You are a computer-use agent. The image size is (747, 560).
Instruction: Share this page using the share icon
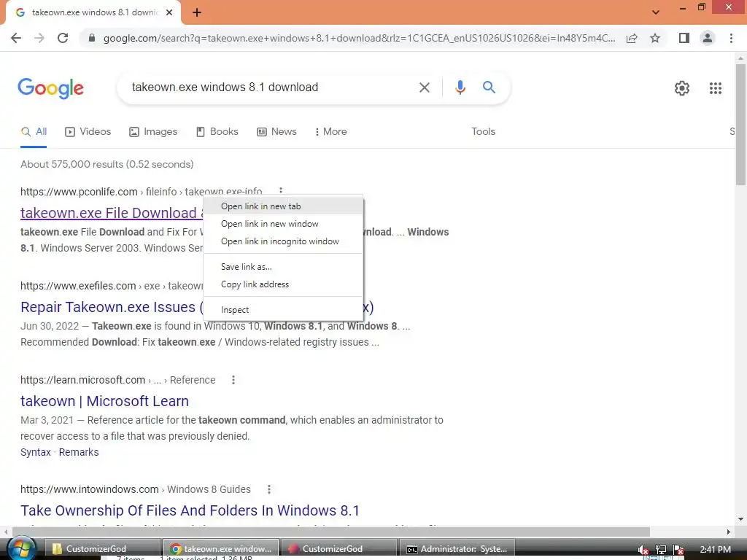[x=632, y=38]
